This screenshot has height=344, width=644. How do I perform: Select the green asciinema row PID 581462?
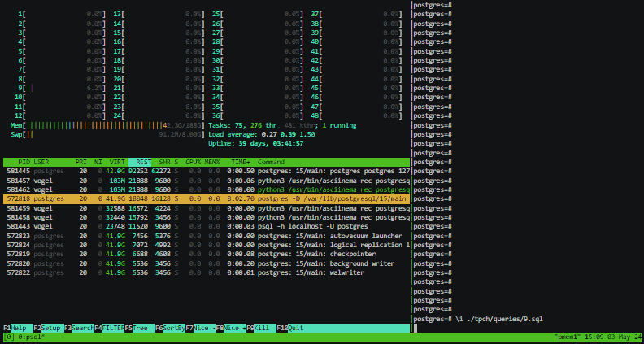207,189
